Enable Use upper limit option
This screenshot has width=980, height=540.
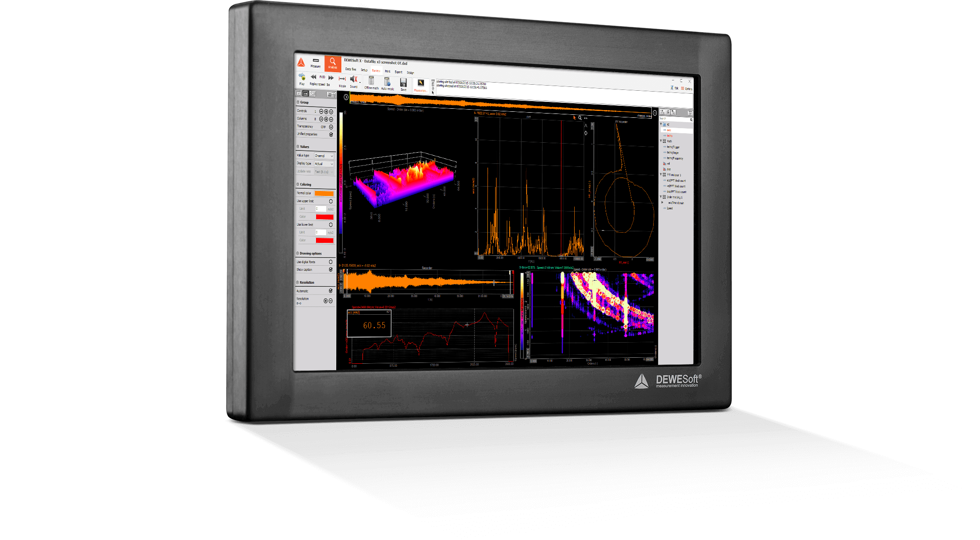pyautogui.click(x=331, y=201)
